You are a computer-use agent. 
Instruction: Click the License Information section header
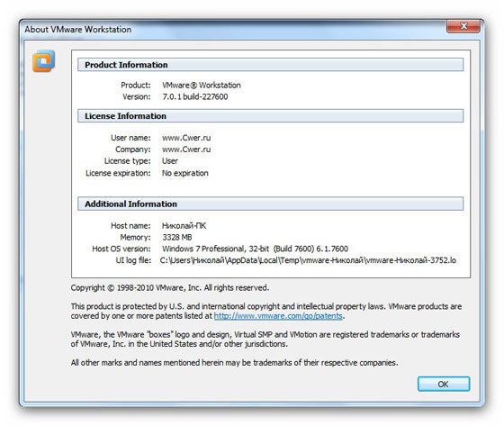(270, 116)
